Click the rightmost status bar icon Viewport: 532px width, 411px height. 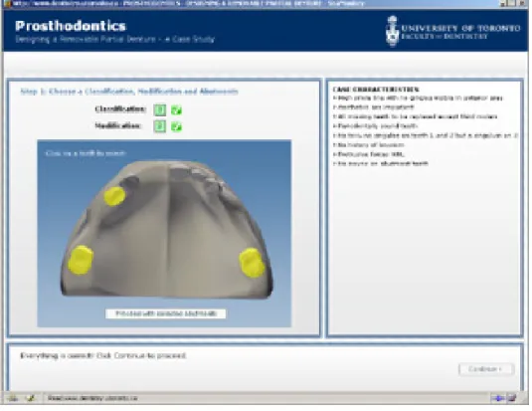pos(512,398)
